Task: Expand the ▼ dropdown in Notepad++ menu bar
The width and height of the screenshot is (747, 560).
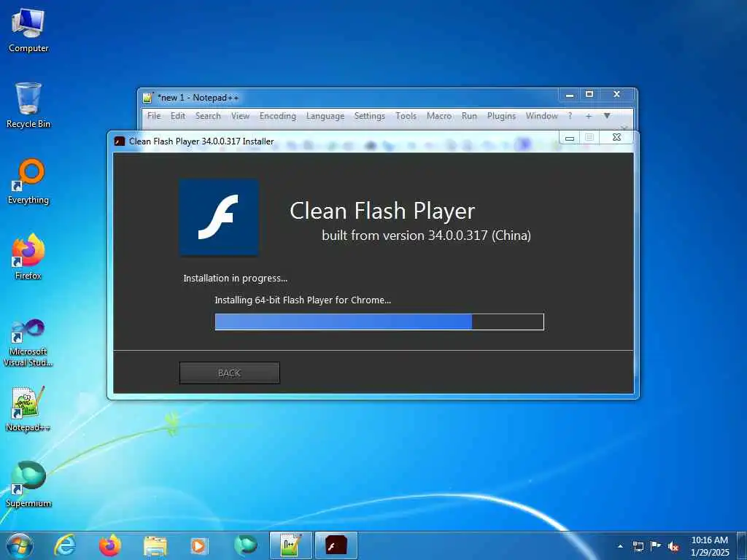Action: click(x=607, y=116)
